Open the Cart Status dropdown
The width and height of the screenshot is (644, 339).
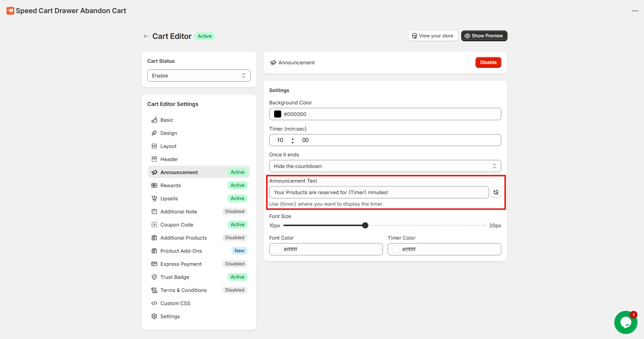(x=199, y=76)
